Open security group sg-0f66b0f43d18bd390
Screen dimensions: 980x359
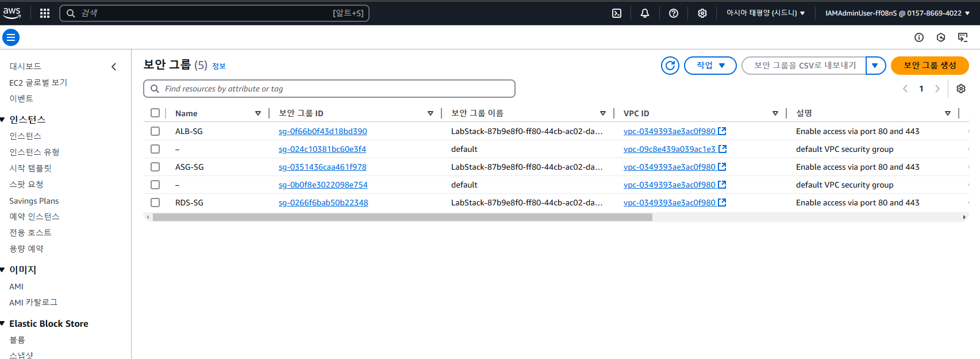pos(323,131)
